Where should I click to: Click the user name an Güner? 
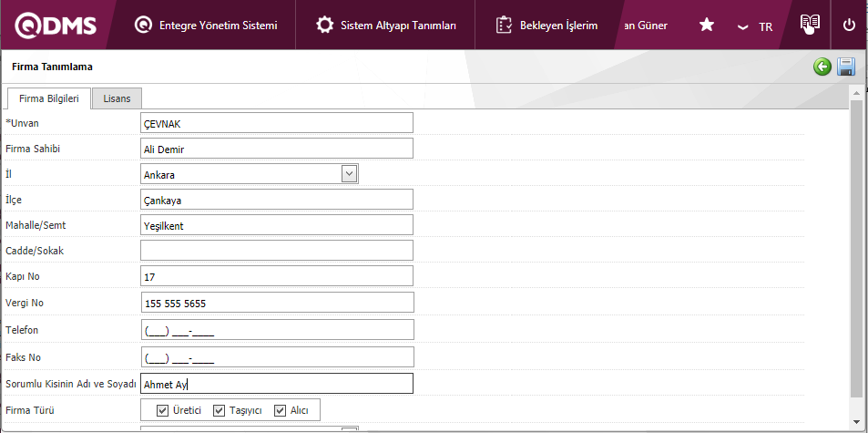tap(646, 26)
